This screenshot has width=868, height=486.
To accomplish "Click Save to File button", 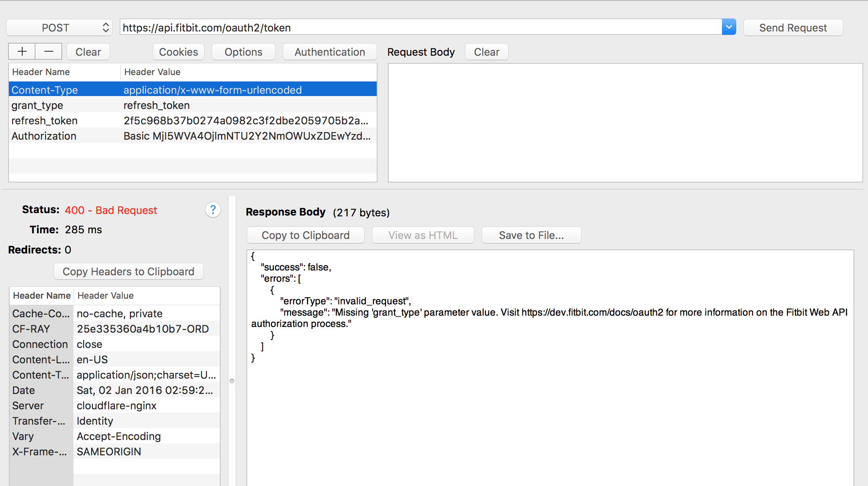I will 531,235.
